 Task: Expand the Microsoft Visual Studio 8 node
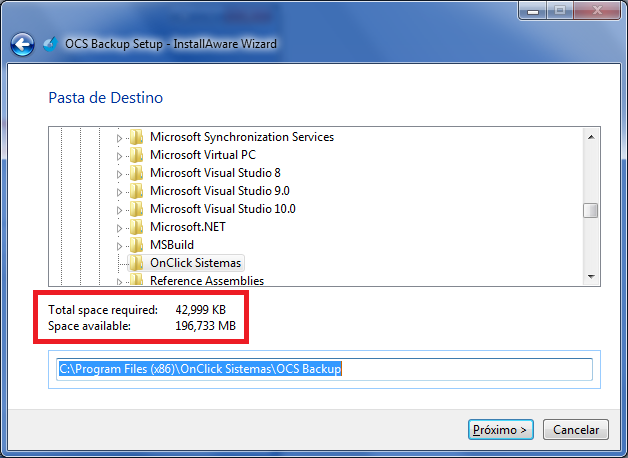119,174
